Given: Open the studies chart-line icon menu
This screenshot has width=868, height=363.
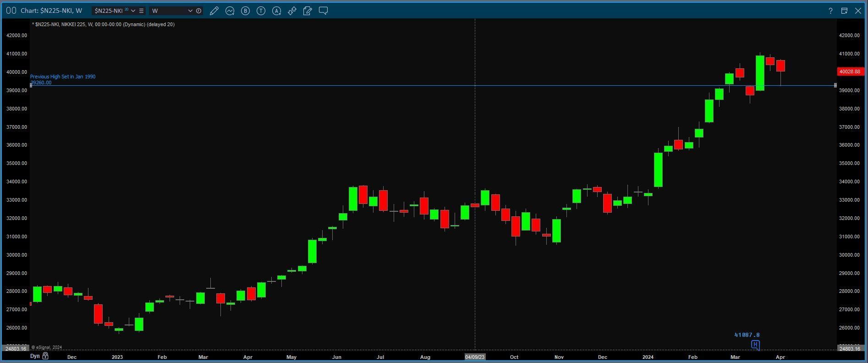Looking at the screenshot, I should [x=230, y=11].
